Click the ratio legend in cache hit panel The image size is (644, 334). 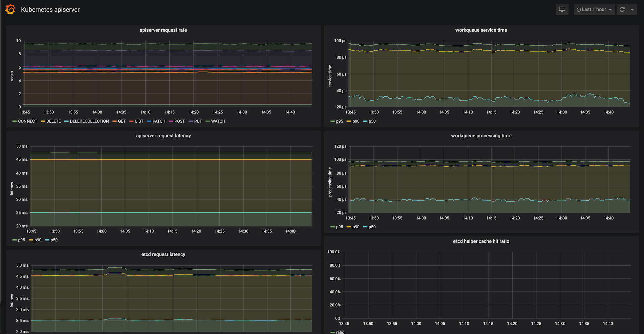coord(340,332)
